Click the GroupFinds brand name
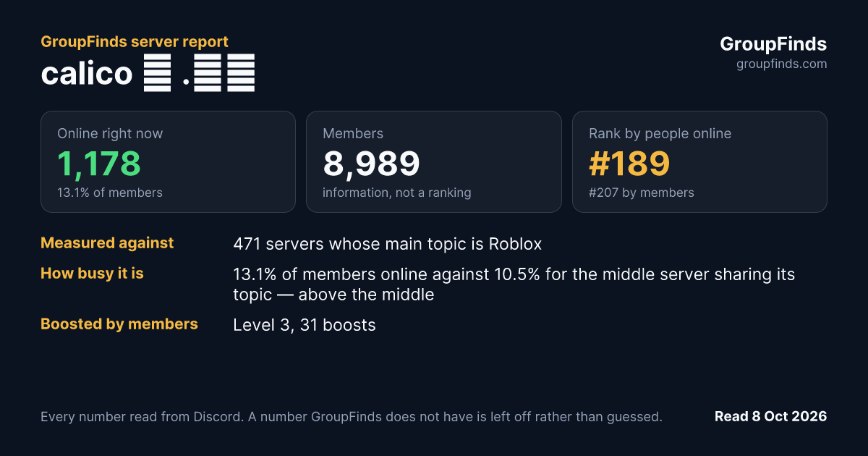The height and width of the screenshot is (456, 868). (x=773, y=44)
